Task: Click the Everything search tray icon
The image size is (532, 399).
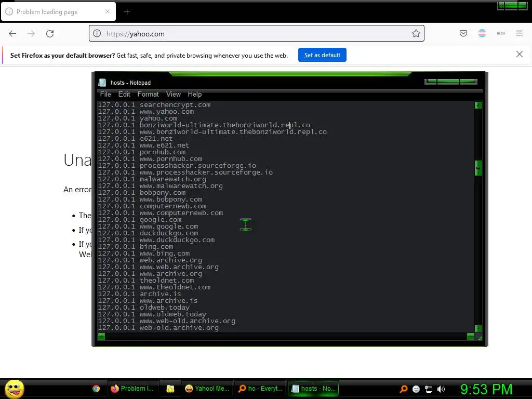Action: [403, 389]
